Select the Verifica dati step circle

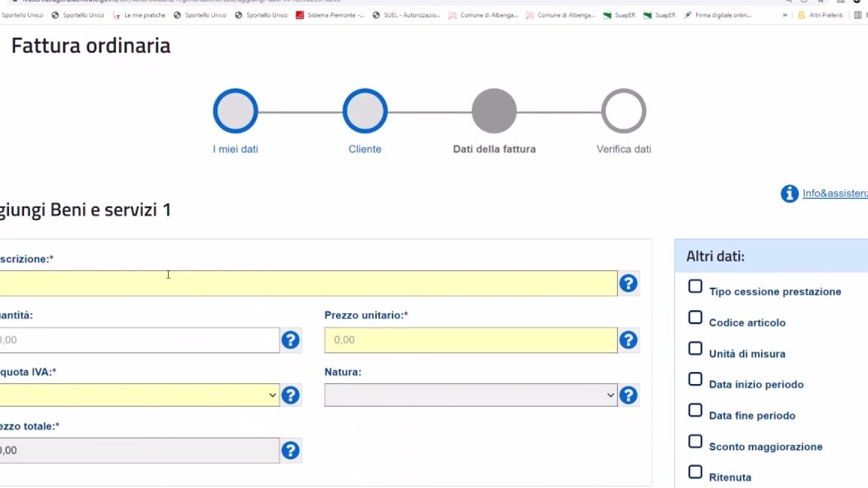(624, 111)
